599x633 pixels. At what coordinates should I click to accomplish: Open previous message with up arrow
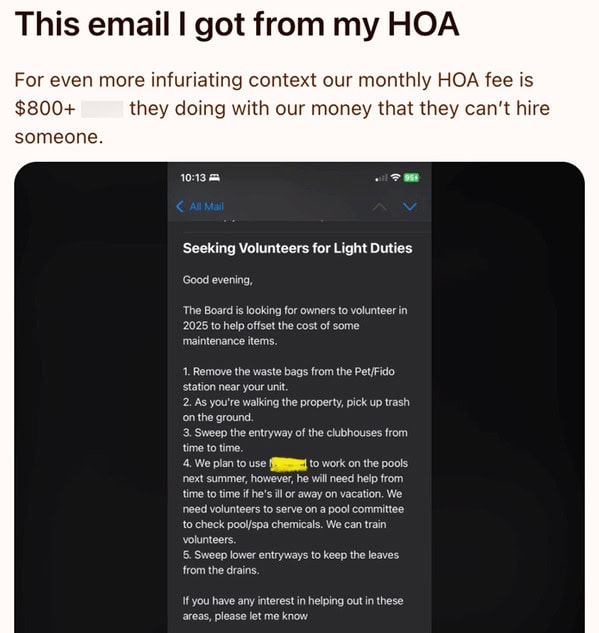(x=379, y=207)
